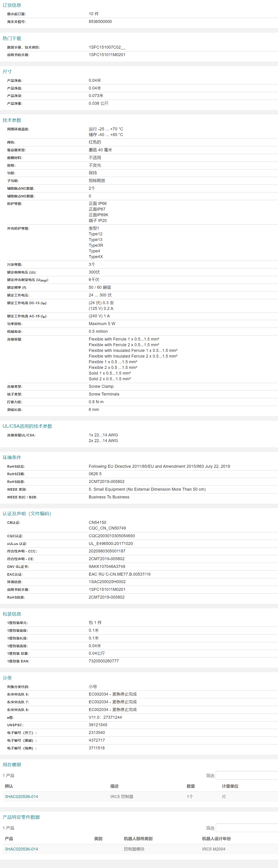Image resolution: width=278 pixels, height=868 pixels.
Task: Click the package gross weight 0.04公斤
Action: tap(97, 653)
